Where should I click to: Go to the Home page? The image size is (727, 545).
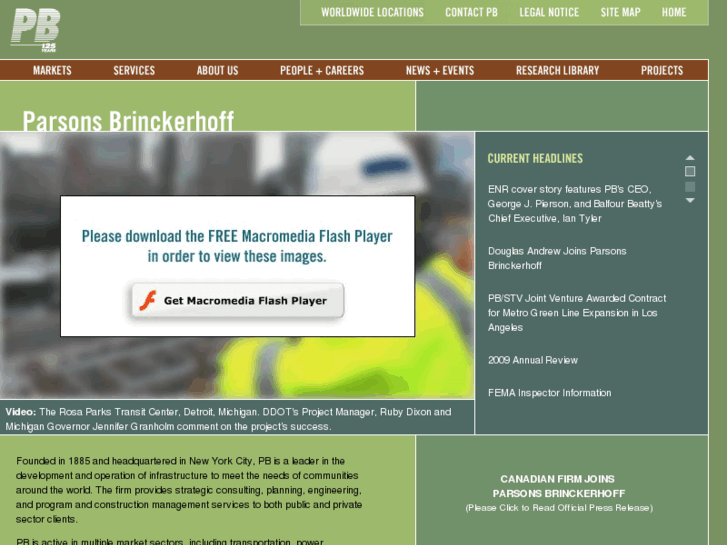pos(674,13)
